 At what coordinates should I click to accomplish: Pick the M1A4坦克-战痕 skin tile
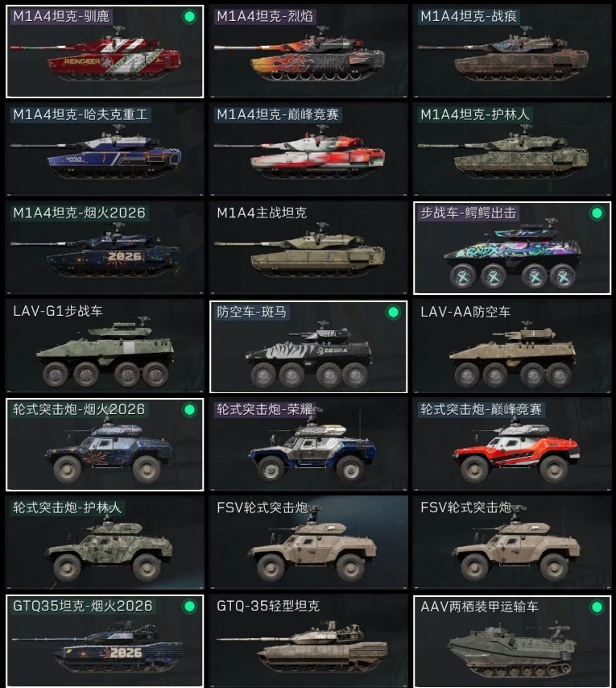512,52
